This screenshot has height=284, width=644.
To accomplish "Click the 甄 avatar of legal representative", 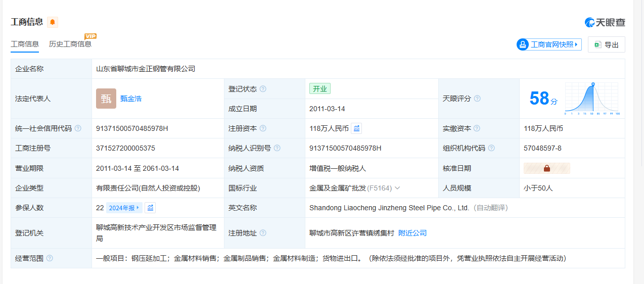I will pyautogui.click(x=106, y=99).
